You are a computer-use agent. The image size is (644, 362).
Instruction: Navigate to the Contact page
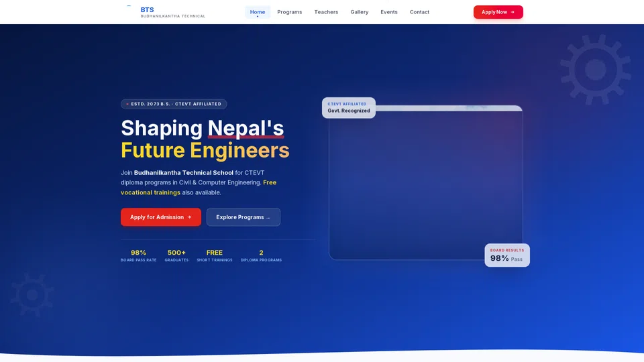[419, 12]
